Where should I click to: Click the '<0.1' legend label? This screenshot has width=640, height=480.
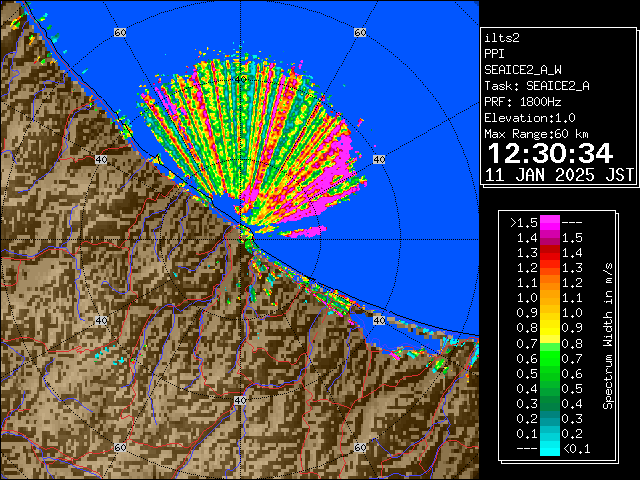[576, 449]
